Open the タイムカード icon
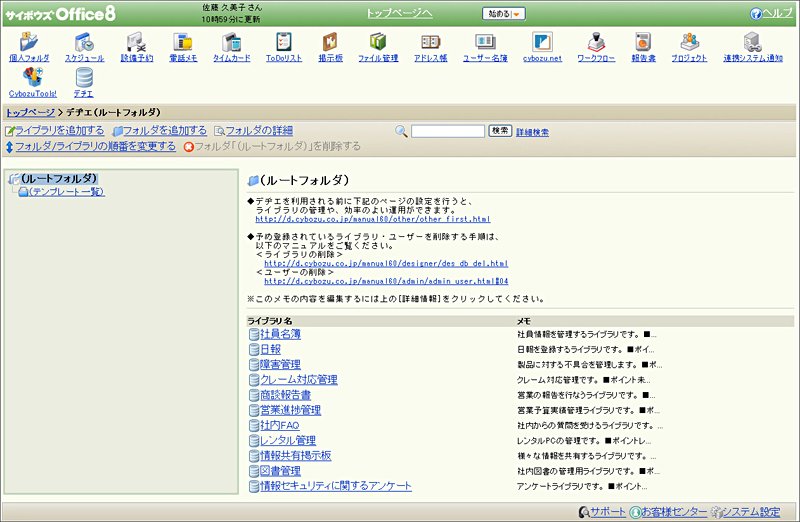The height and width of the screenshot is (522, 800). pyautogui.click(x=232, y=42)
